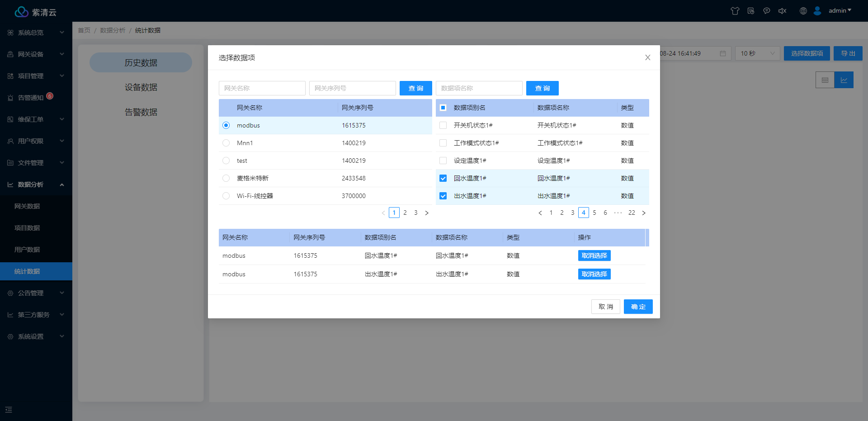This screenshot has height=421, width=868.
Task: Click the 确定 button
Action: 638,307
